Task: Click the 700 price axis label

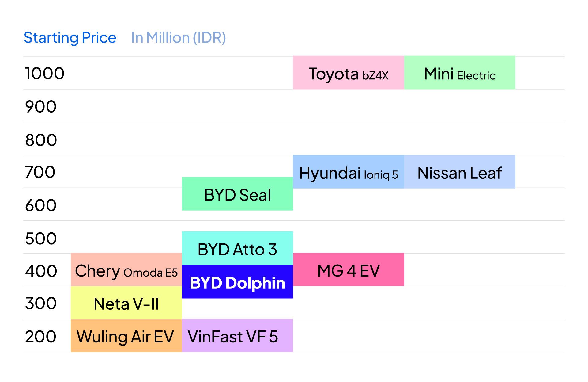Action: (40, 172)
